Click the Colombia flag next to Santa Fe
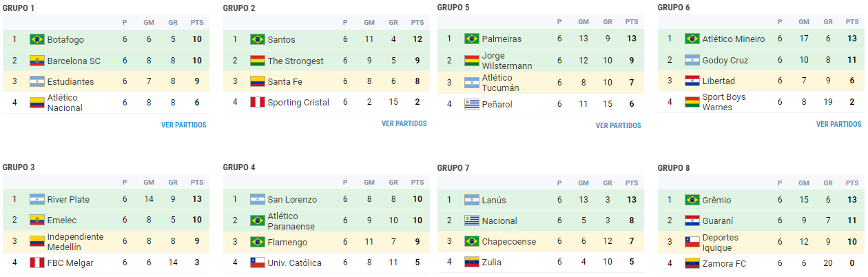 (x=258, y=81)
